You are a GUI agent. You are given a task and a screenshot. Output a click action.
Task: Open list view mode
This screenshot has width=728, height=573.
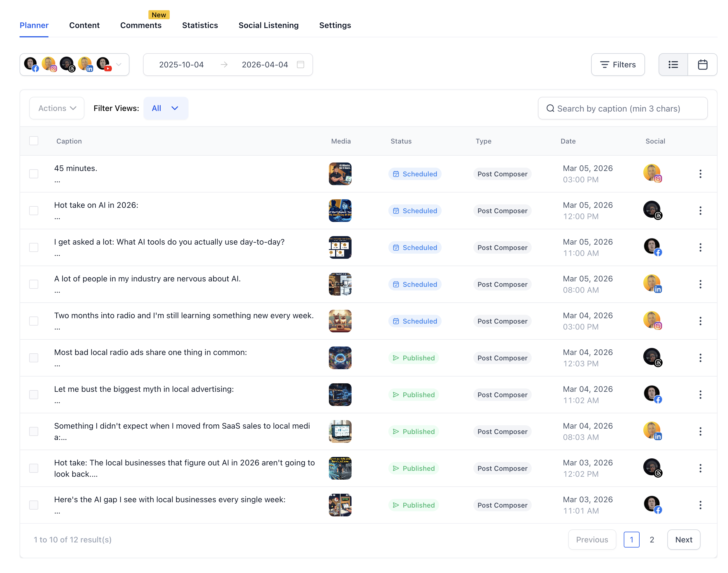pos(673,65)
